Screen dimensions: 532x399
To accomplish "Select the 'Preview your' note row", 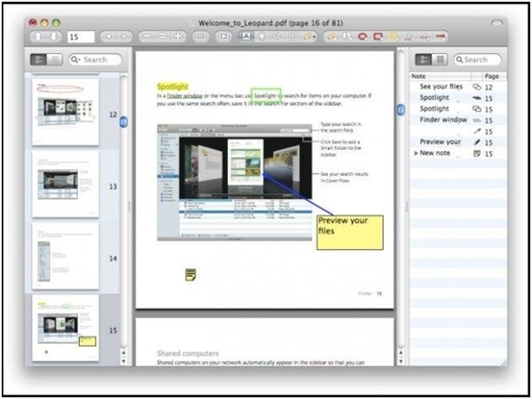I will pyautogui.click(x=458, y=142).
